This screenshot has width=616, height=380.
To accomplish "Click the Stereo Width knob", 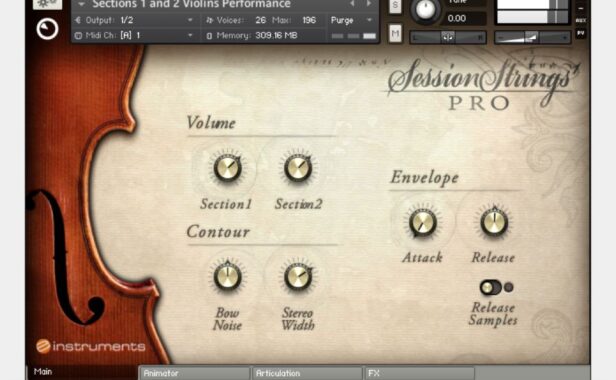I will 298,277.
